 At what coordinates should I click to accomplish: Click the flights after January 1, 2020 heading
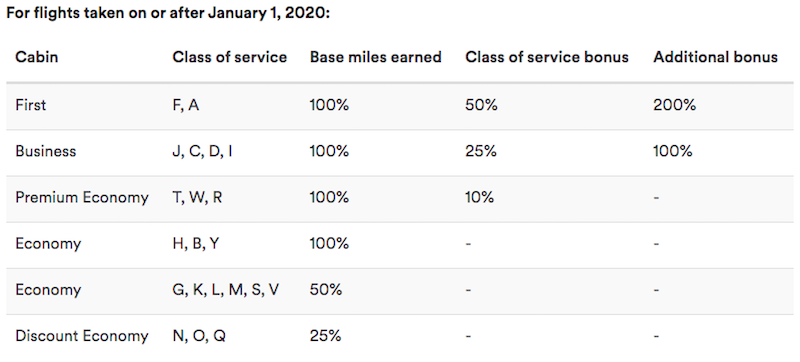click(168, 13)
